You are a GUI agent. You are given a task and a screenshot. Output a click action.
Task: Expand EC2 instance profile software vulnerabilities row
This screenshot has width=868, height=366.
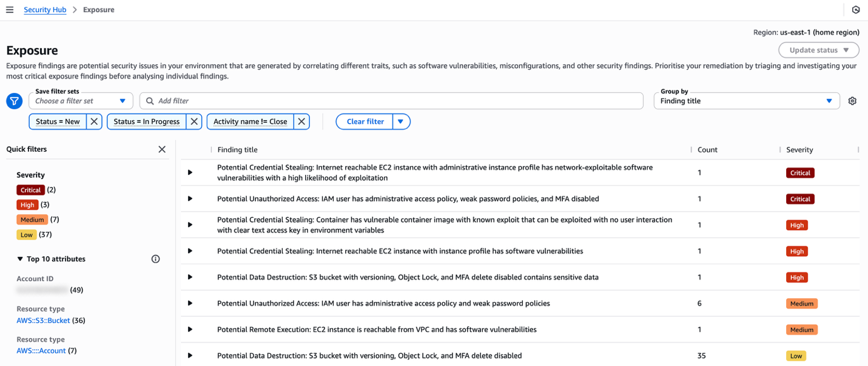190,251
